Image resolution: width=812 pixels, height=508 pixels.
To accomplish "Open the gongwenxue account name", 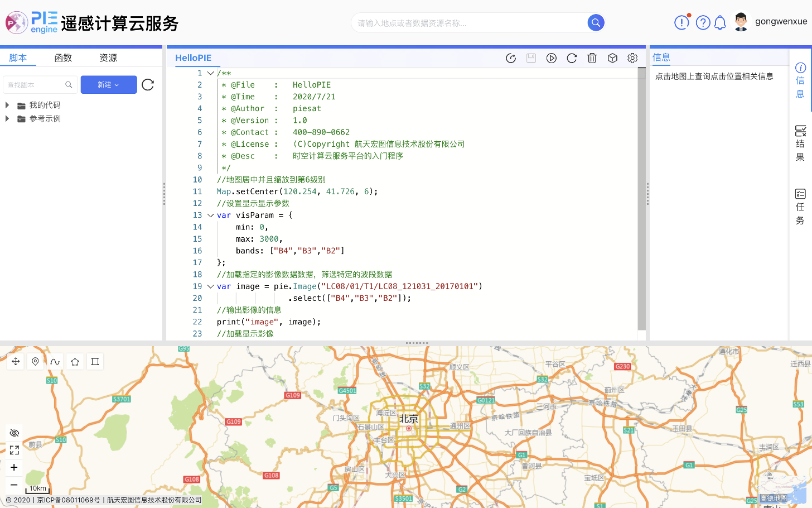I will (x=781, y=22).
